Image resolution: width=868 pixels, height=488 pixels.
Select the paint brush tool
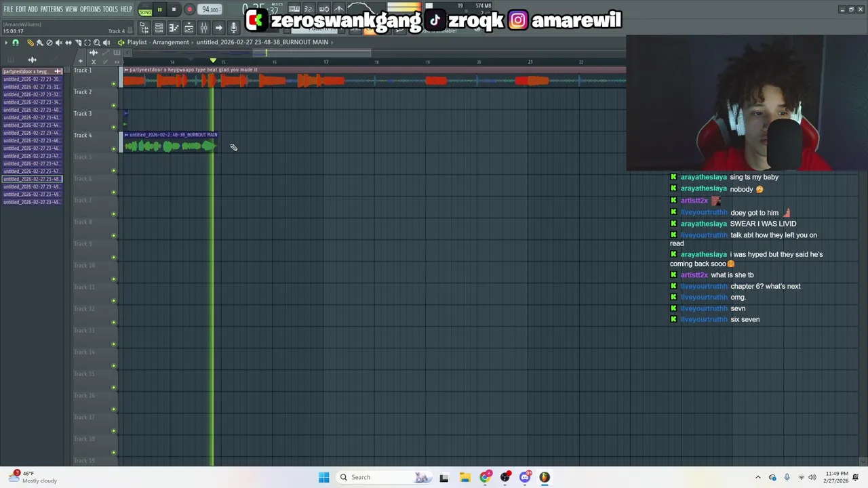tap(39, 42)
